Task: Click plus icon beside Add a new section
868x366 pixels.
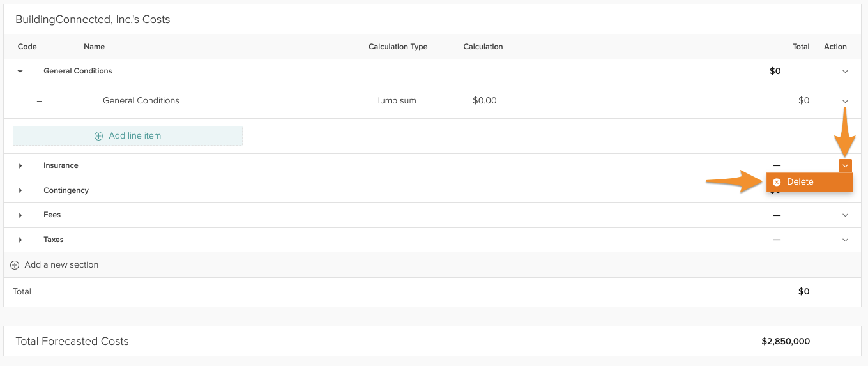Action: 15,265
